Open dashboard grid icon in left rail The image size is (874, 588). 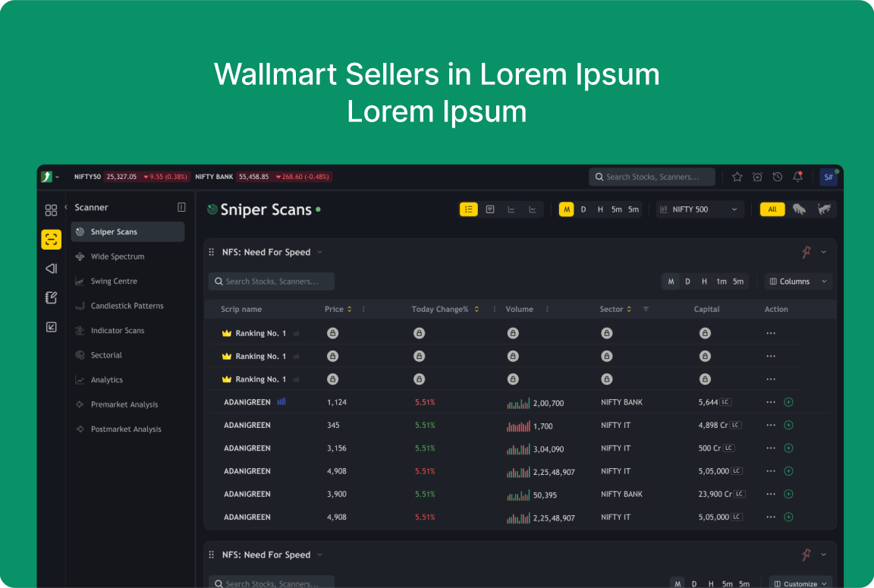[x=51, y=210]
